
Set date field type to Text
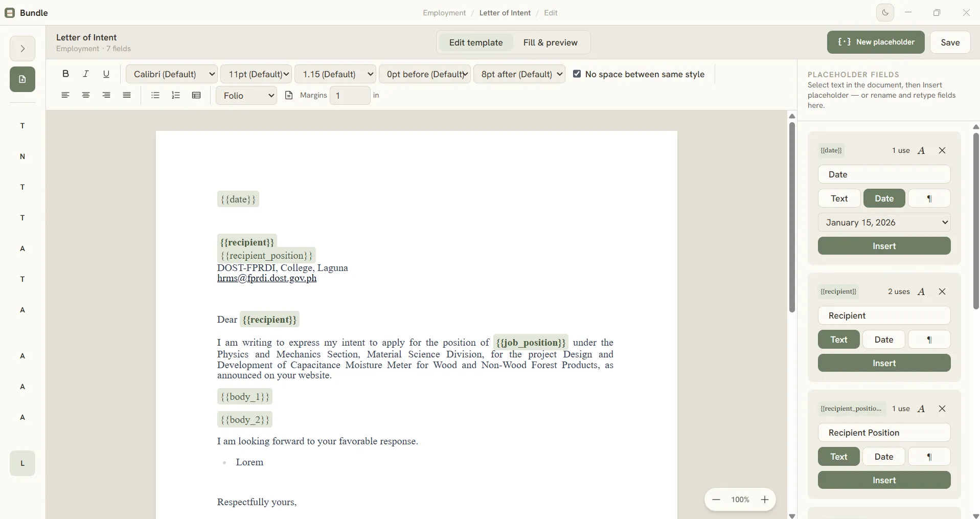pyautogui.click(x=839, y=198)
